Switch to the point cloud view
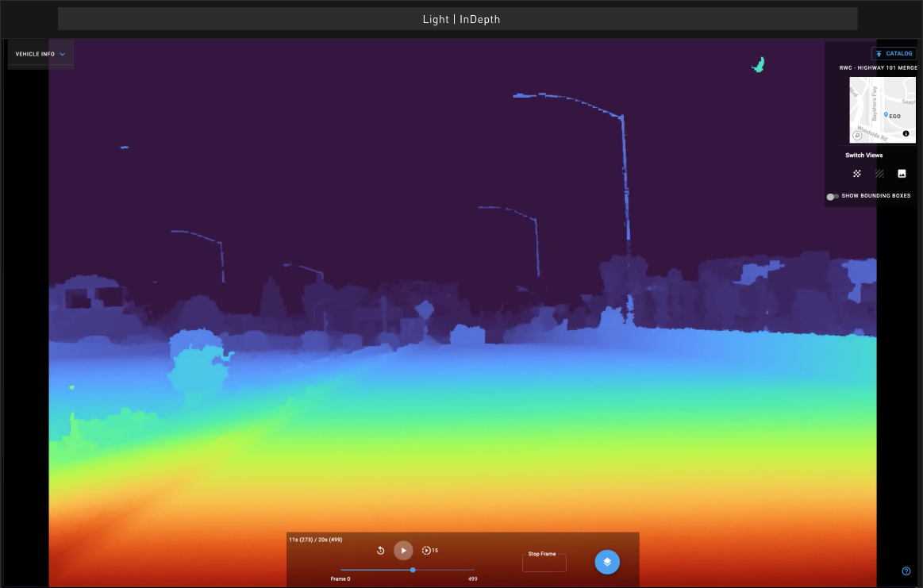This screenshot has height=588, width=923. 856,174
